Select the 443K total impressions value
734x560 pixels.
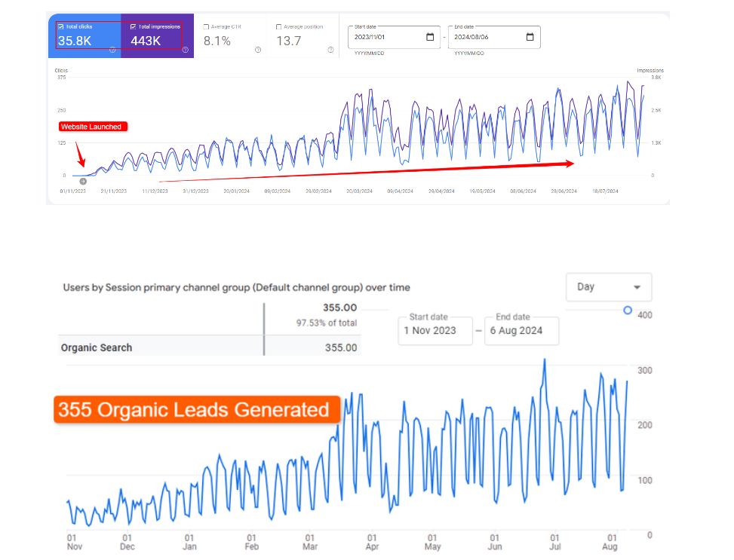[146, 41]
